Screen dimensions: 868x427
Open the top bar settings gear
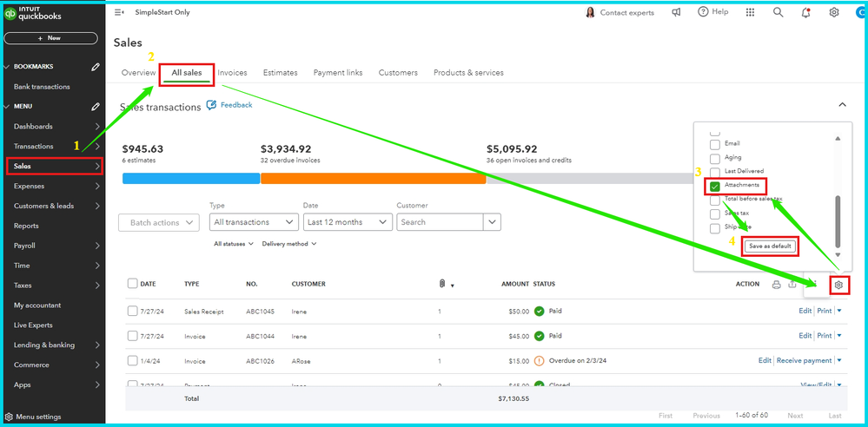[833, 12]
